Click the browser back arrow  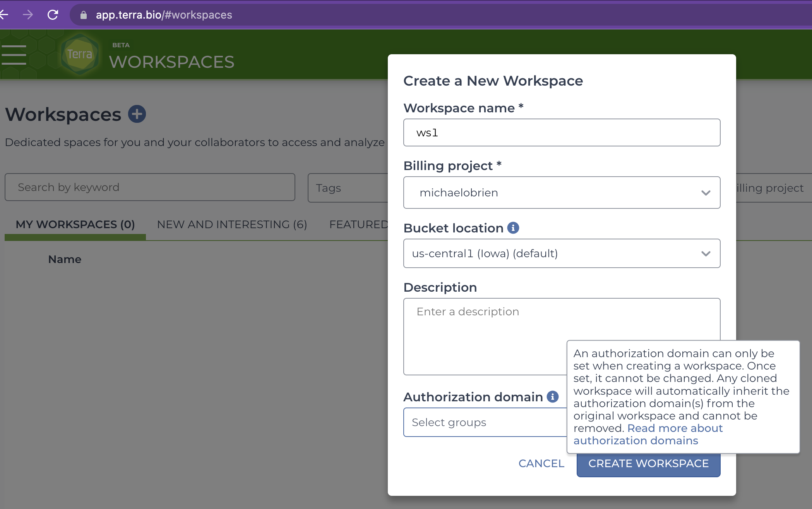point(4,15)
